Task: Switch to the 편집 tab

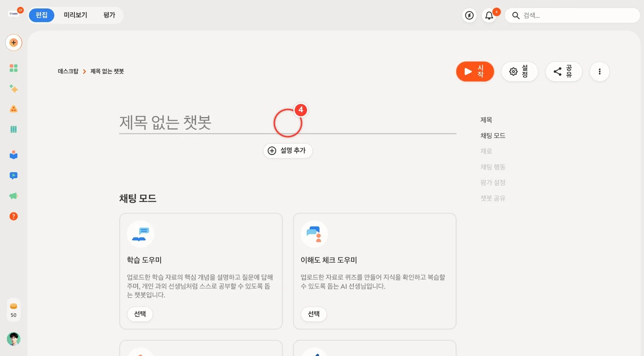Action: 41,15
